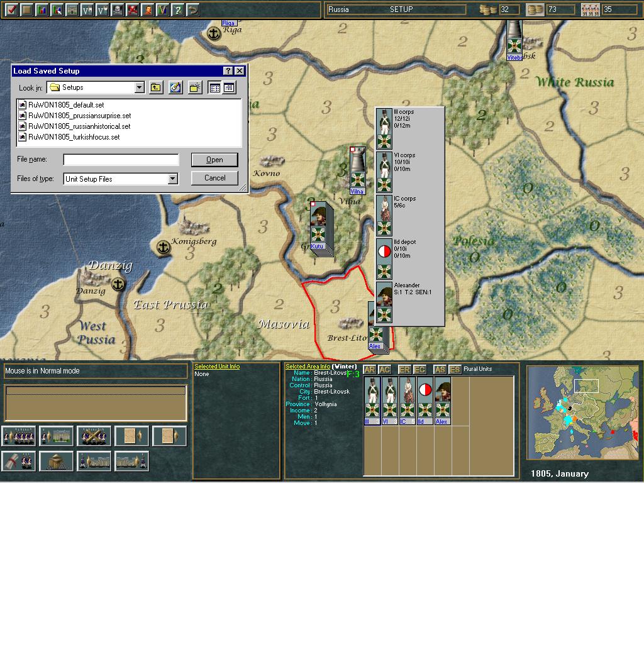644x657 pixels.
Task: Select the Alex leader unit thumbnail
Action: point(443,401)
